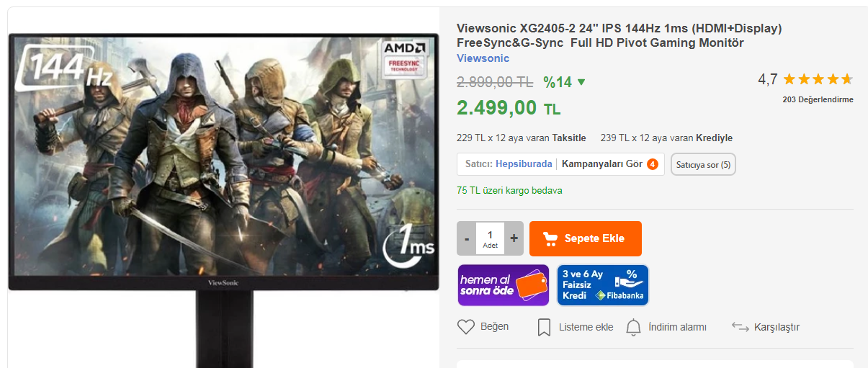This screenshot has width=868, height=368.
Task: Click the Karşılaştır arrows icon
Action: (x=740, y=327)
